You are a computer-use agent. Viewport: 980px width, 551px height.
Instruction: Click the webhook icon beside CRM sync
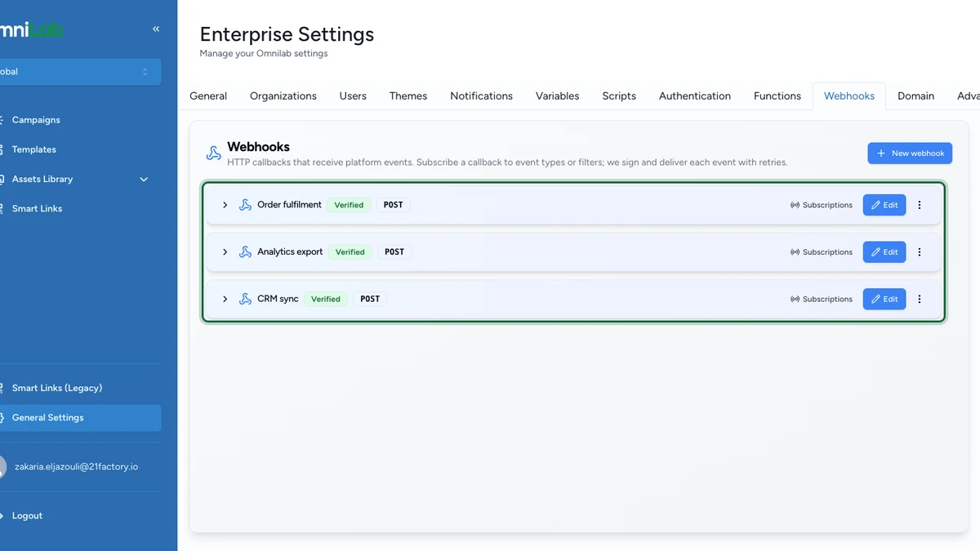tap(245, 299)
